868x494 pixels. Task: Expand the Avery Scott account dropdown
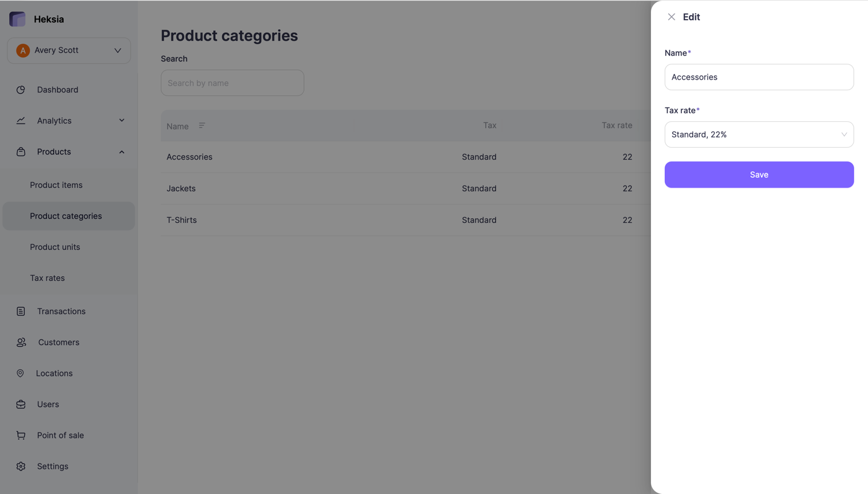pyautogui.click(x=118, y=51)
